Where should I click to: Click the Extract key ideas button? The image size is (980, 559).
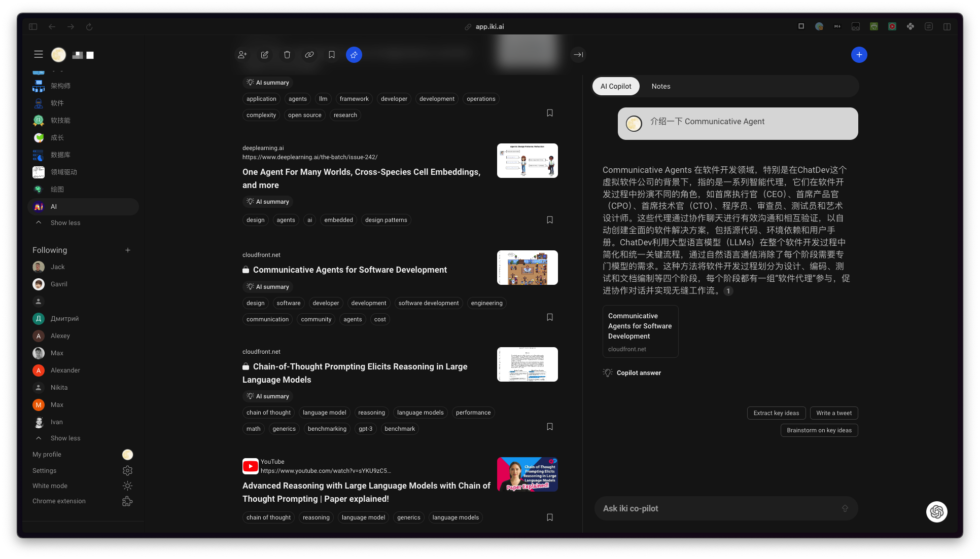[x=776, y=413]
